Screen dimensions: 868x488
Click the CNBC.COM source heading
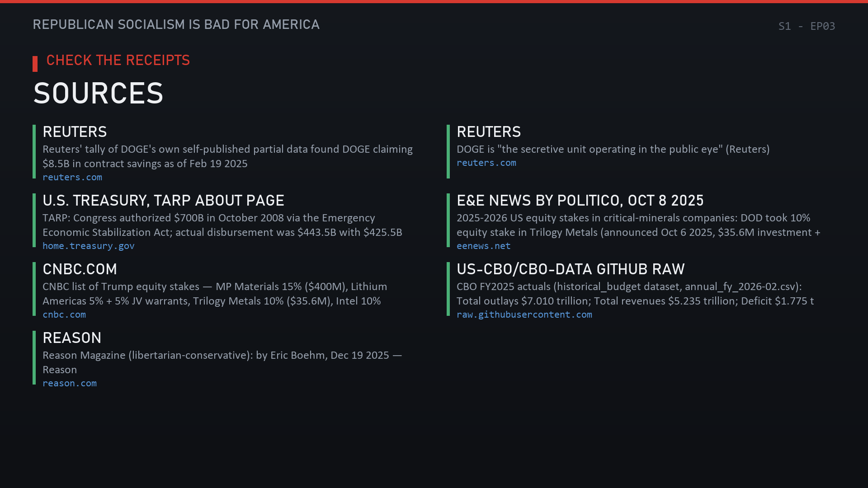coord(80,269)
